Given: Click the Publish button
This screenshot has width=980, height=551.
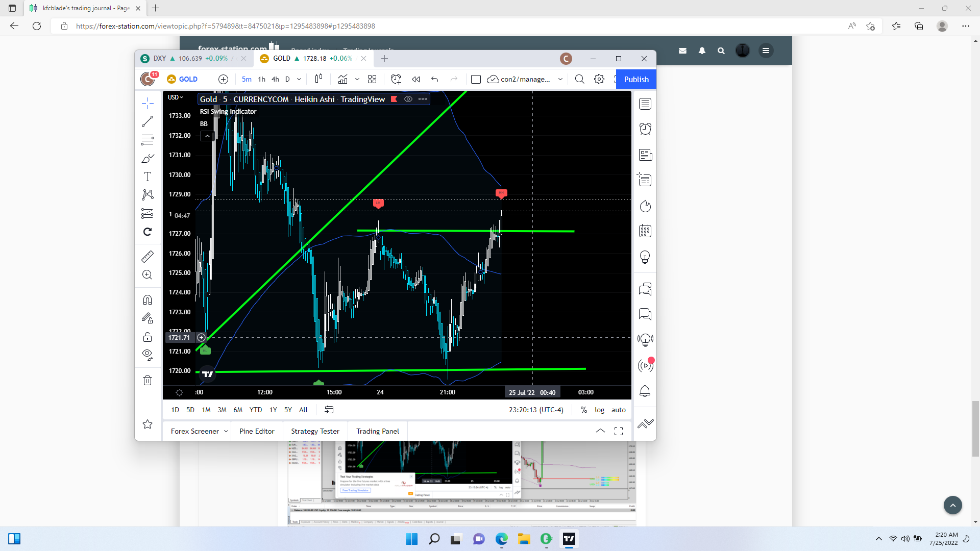Looking at the screenshot, I should [x=636, y=79].
